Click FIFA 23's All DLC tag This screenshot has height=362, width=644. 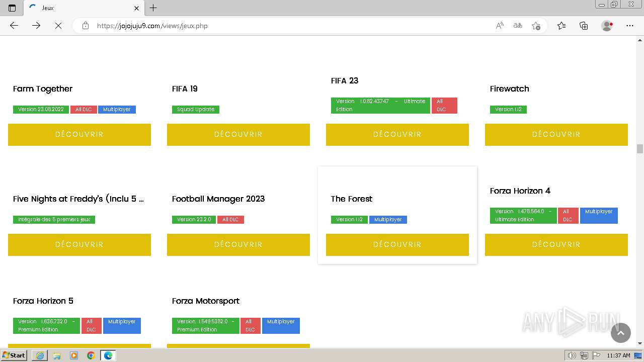444,106
